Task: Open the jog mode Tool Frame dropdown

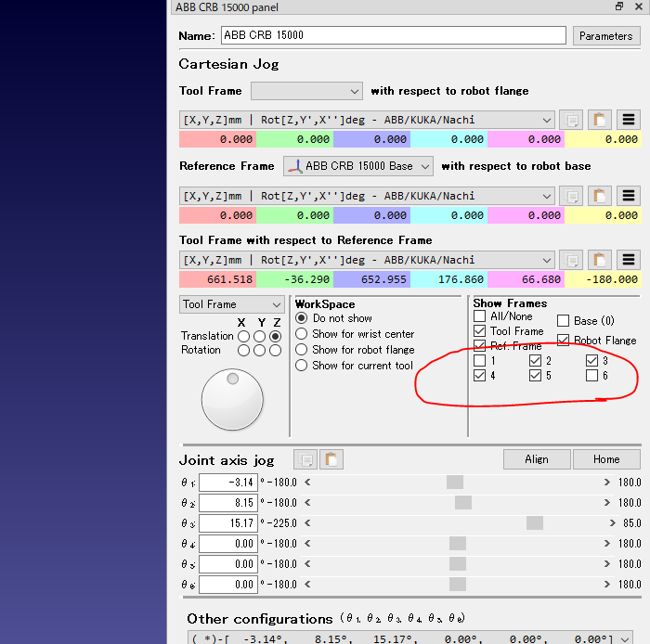Action: (232, 304)
